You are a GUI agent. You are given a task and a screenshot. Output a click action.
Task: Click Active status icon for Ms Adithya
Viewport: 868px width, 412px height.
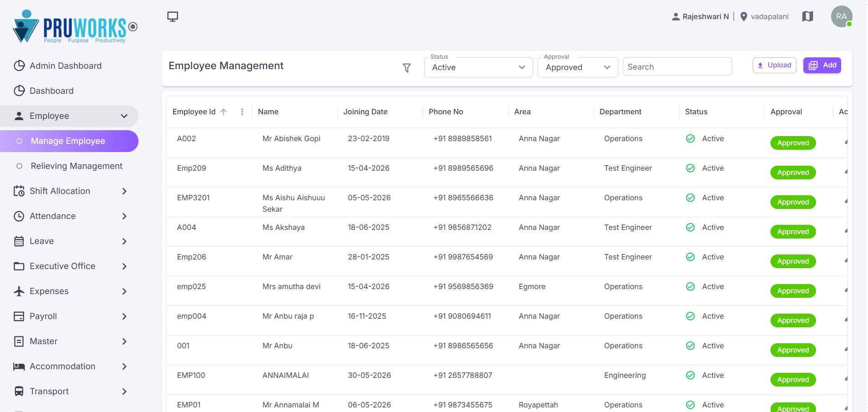[690, 168]
